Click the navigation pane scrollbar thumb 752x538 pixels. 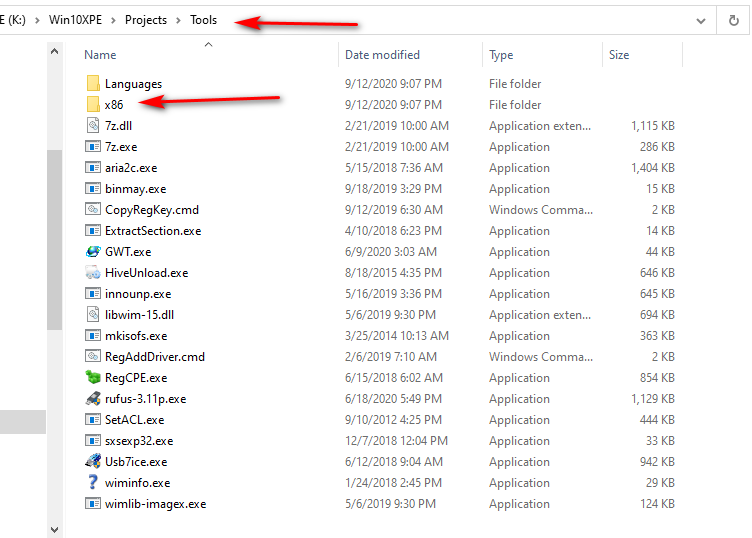pyautogui.click(x=55, y=240)
